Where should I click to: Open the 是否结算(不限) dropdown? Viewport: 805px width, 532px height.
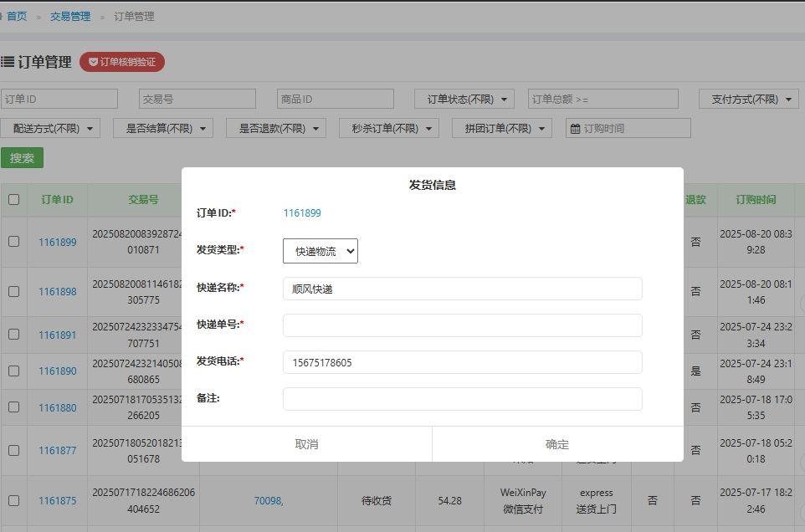(x=163, y=128)
